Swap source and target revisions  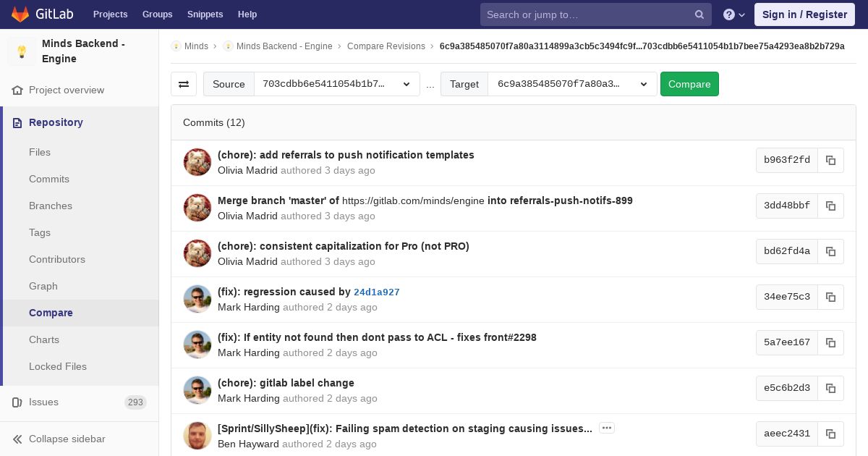click(184, 84)
